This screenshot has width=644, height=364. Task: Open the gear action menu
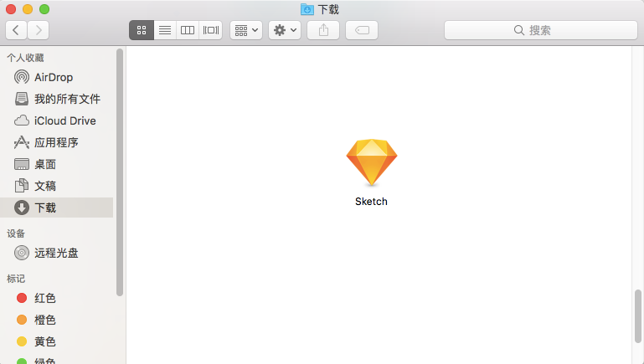(285, 30)
